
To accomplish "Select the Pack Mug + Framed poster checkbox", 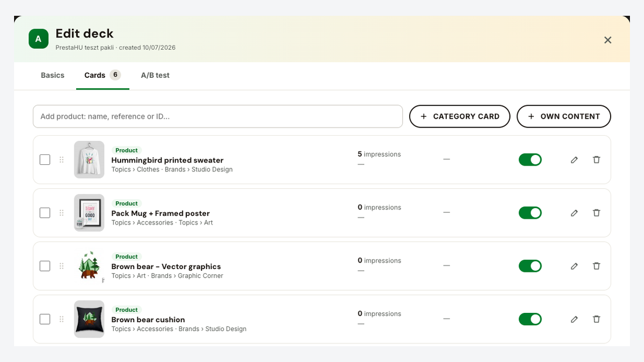I will pyautogui.click(x=44, y=213).
